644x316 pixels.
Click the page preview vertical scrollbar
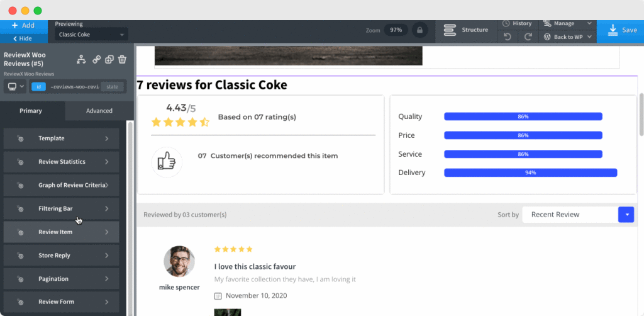click(x=641, y=114)
